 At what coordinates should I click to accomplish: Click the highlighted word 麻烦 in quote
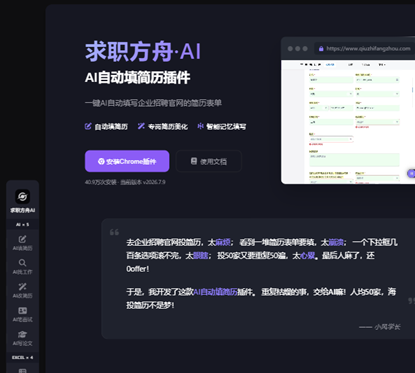pos(223,242)
